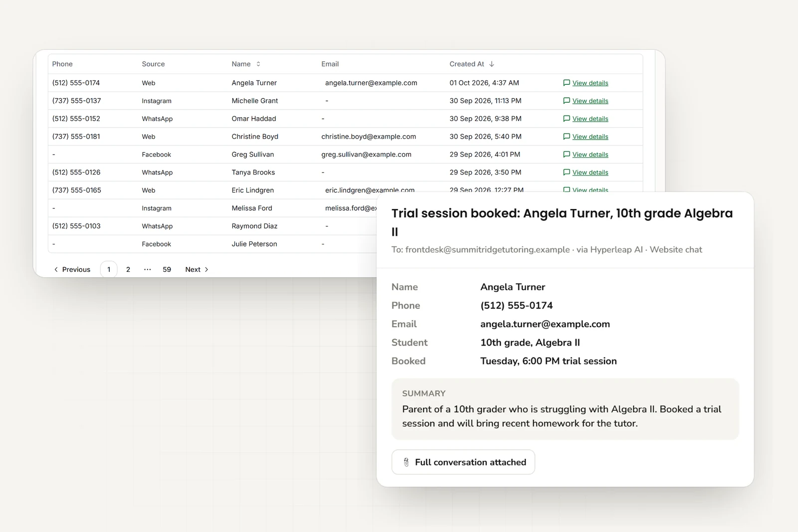Expand the pagination ellipsis for more pages
This screenshot has width=798, height=532.
(148, 269)
